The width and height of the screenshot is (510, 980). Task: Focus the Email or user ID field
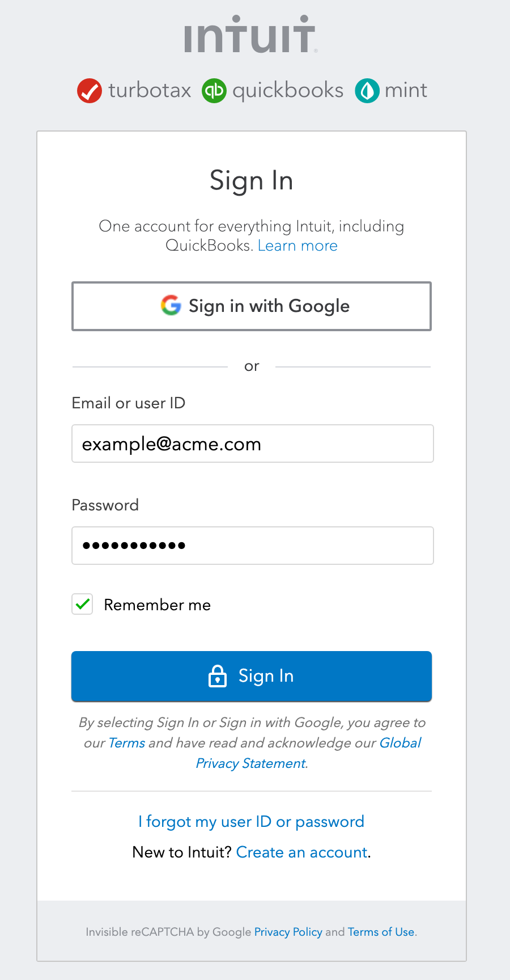pyautogui.click(x=253, y=443)
